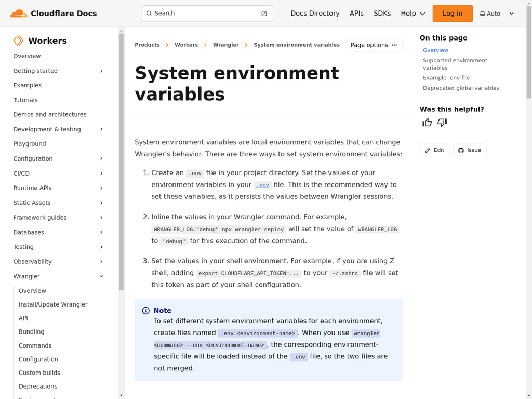Expand the Development & testing section
Screen dimensions: 532x399
[101, 129]
